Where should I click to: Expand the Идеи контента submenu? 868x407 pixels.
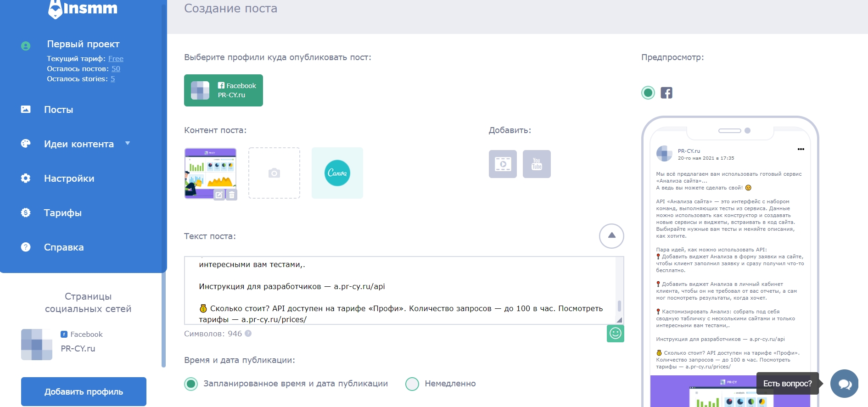pyautogui.click(x=128, y=144)
